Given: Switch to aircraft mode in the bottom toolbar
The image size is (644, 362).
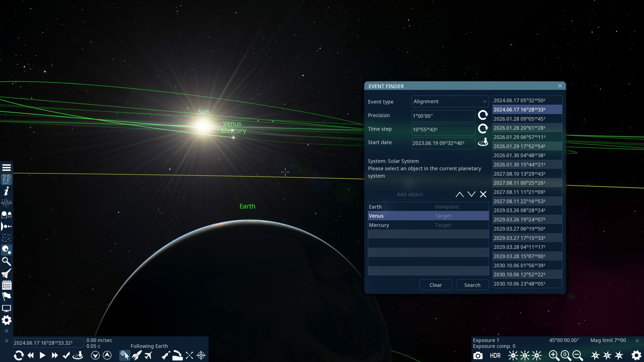Looking at the screenshot, I should [148, 355].
